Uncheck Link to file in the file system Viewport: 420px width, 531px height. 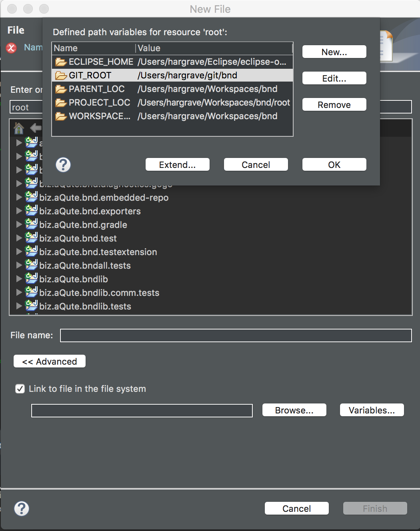coord(20,389)
